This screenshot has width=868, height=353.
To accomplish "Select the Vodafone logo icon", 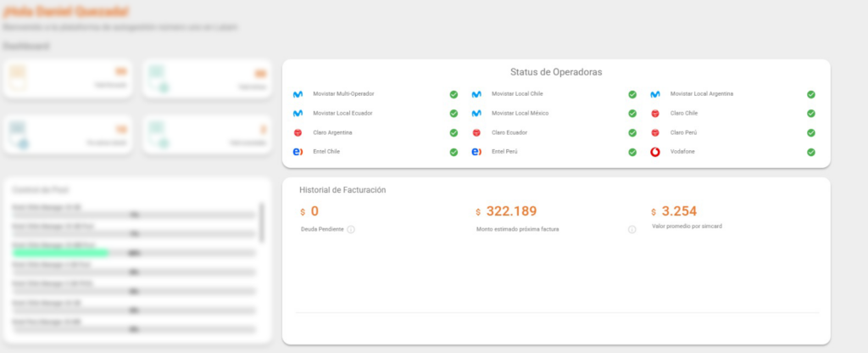I will (655, 153).
